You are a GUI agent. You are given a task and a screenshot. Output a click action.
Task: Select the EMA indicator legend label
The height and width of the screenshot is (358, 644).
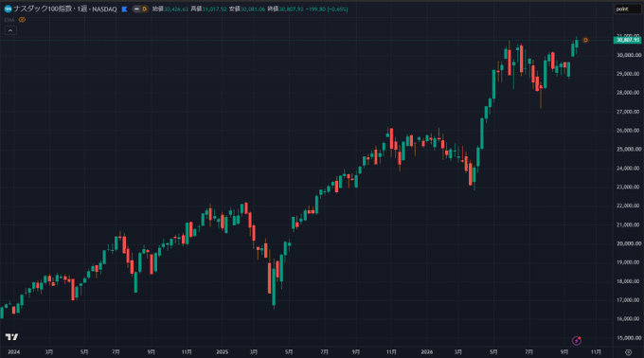click(9, 20)
